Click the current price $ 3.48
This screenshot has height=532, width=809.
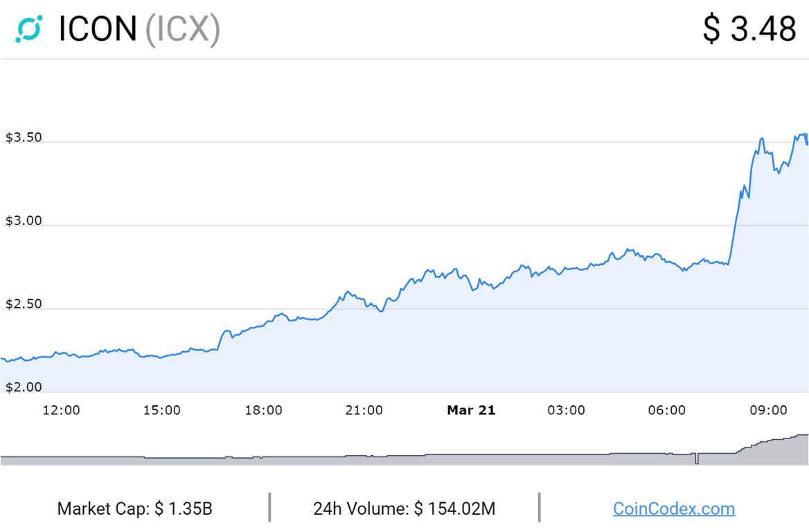[749, 29]
